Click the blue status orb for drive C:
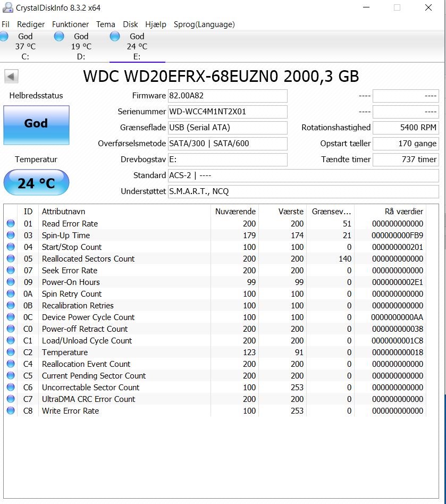Screen dimensions: 446x504 pos(4,36)
